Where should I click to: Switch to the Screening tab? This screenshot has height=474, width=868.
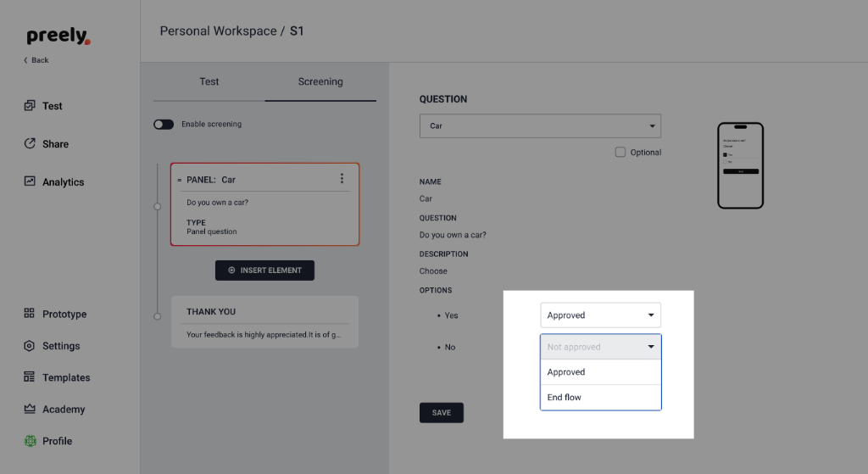[x=320, y=82]
